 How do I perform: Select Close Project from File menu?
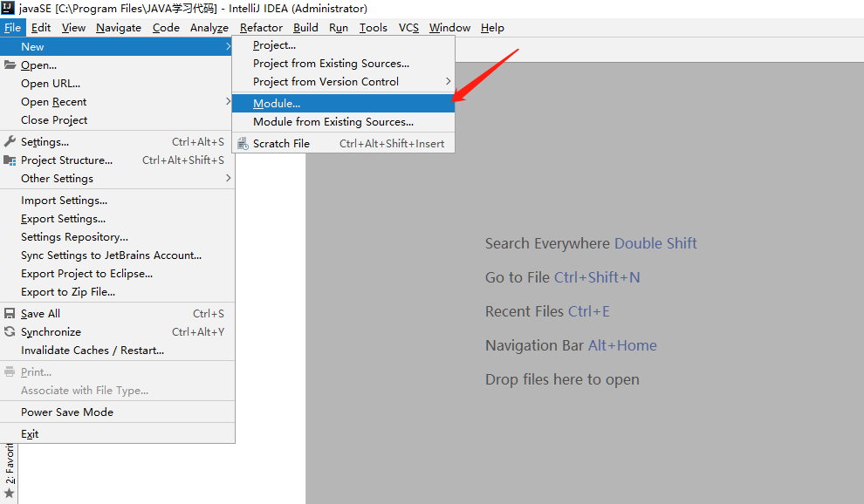point(117,120)
